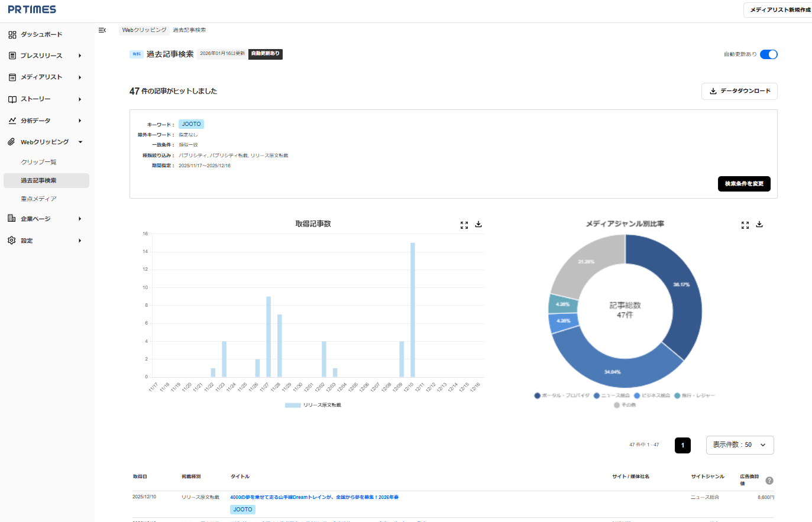Toggle the 自動更新あり switch

tap(768, 54)
